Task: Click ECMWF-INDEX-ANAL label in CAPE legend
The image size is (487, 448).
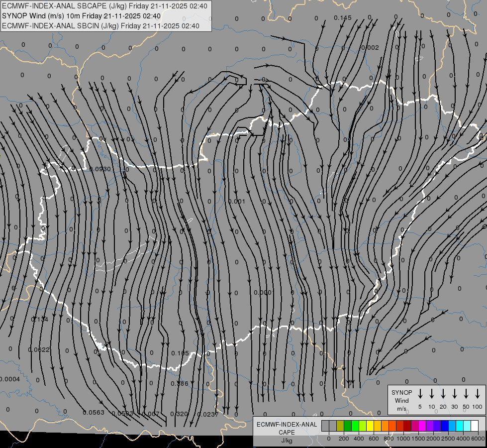Action: (x=287, y=425)
